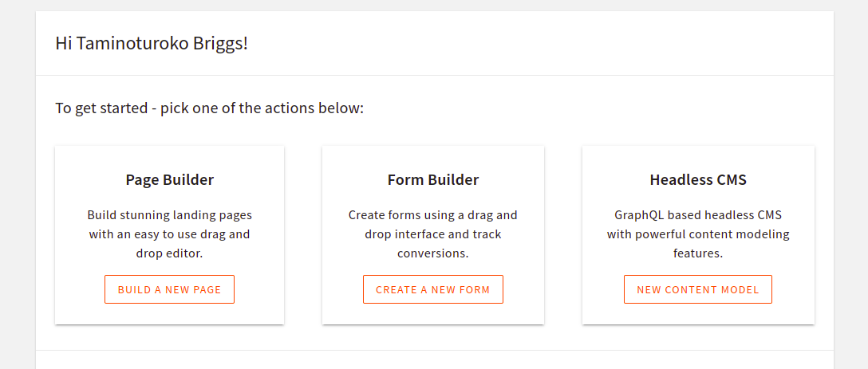The width and height of the screenshot is (868, 369).
Task: Select the Page Builder card title
Action: coord(169,180)
